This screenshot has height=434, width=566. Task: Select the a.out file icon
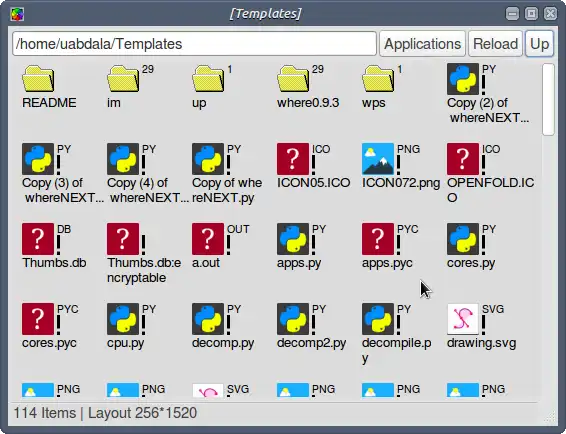[208, 239]
